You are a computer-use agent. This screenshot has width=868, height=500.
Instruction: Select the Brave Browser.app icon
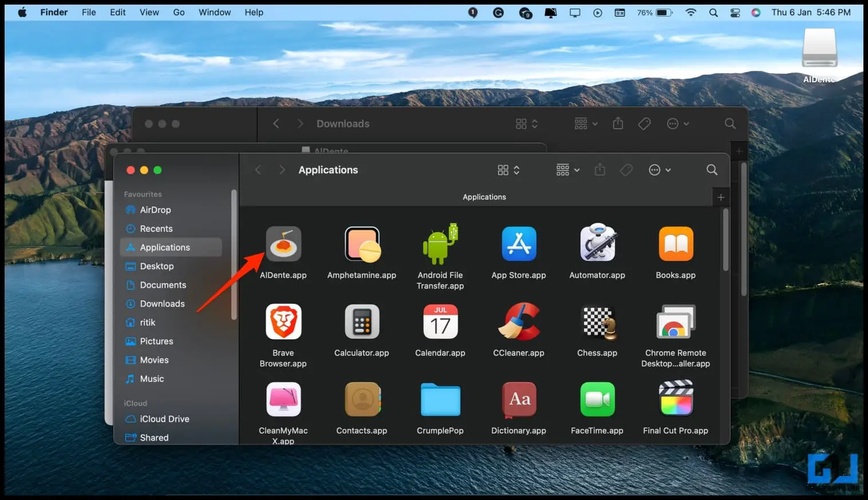tap(283, 322)
